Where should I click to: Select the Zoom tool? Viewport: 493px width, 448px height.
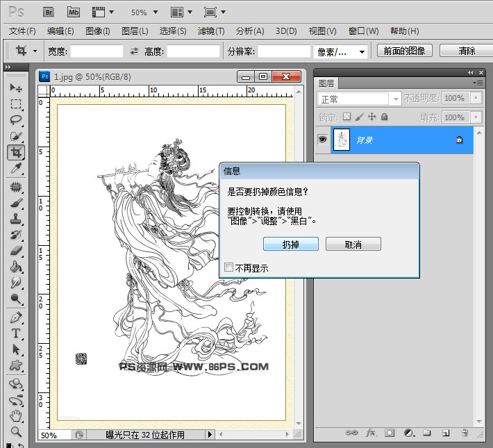click(16, 432)
